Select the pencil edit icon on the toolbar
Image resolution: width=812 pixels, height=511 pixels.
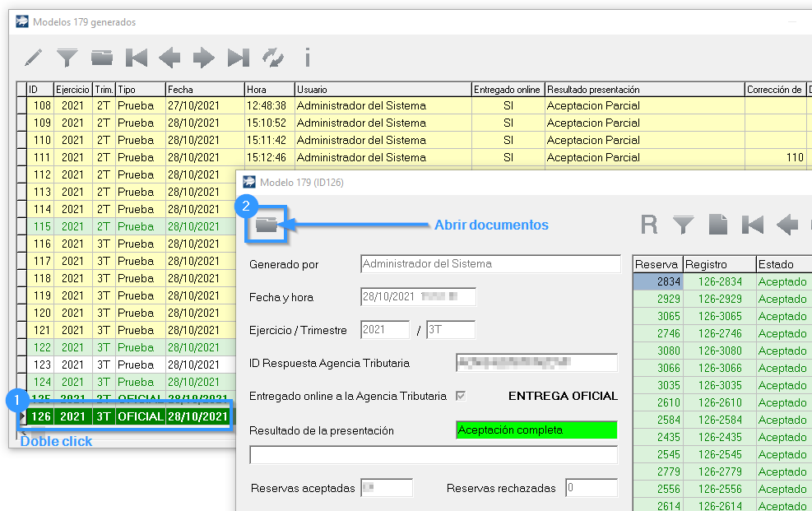coord(35,58)
